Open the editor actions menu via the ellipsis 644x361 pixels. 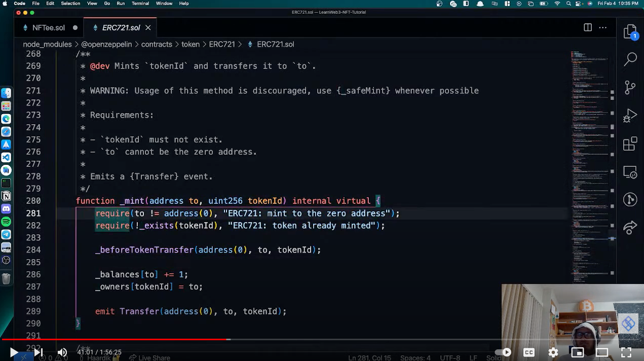602,27
